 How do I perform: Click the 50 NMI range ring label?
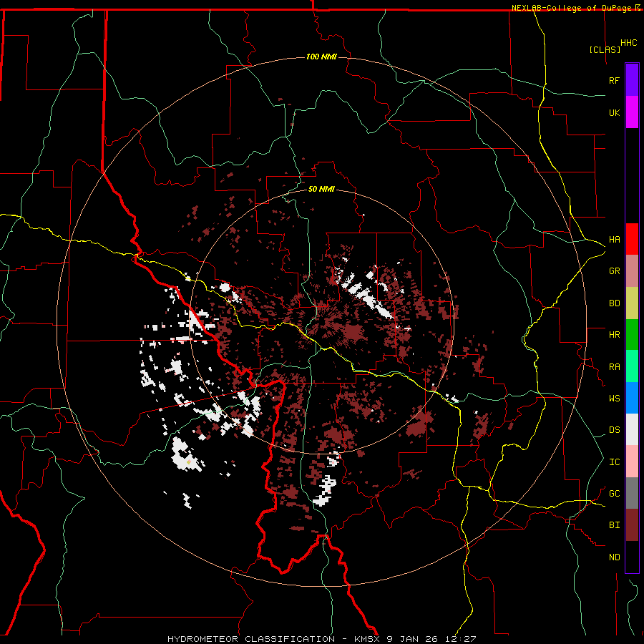[321, 189]
